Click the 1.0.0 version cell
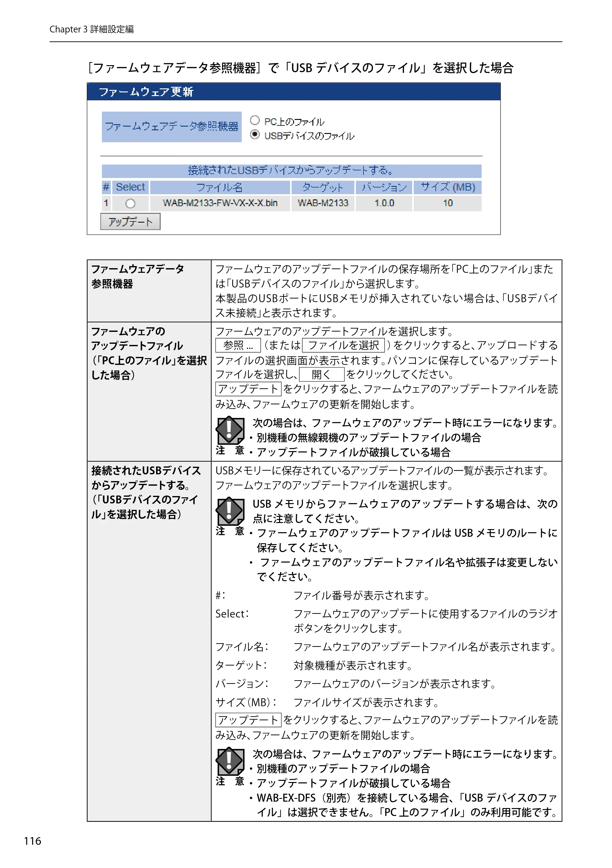Screen dimensions: 612x868 click(x=384, y=203)
